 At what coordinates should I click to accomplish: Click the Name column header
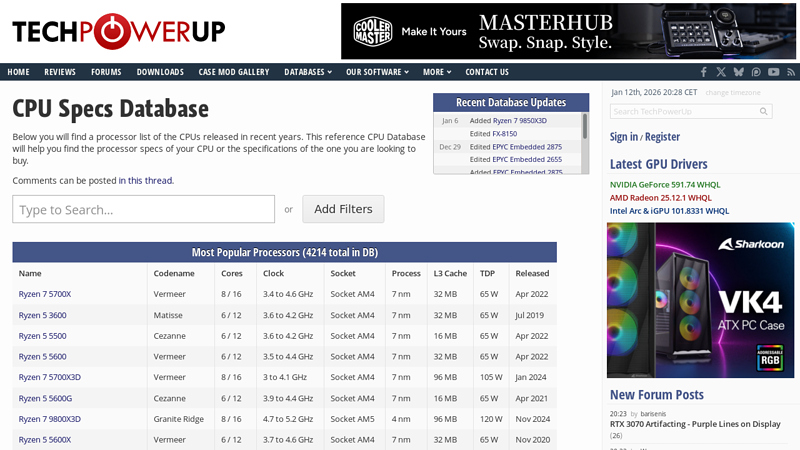click(30, 273)
